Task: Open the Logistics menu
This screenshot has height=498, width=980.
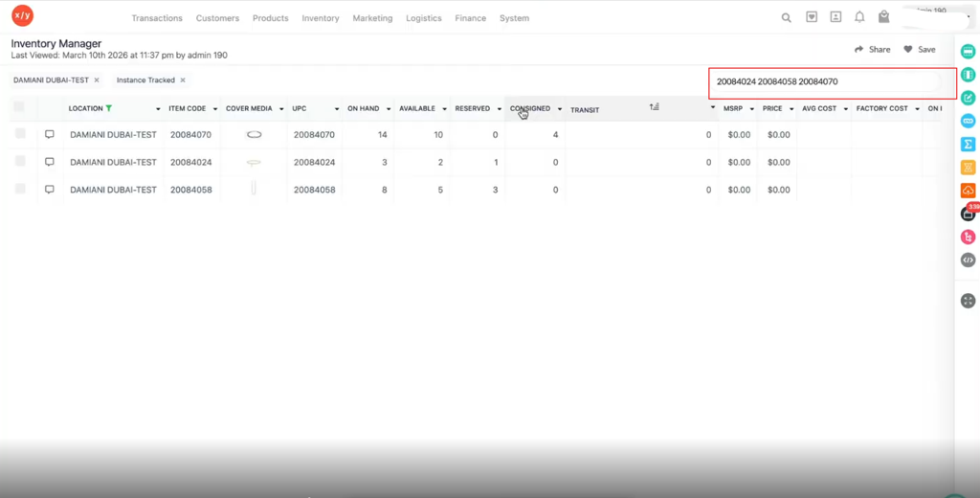Action: point(424,18)
